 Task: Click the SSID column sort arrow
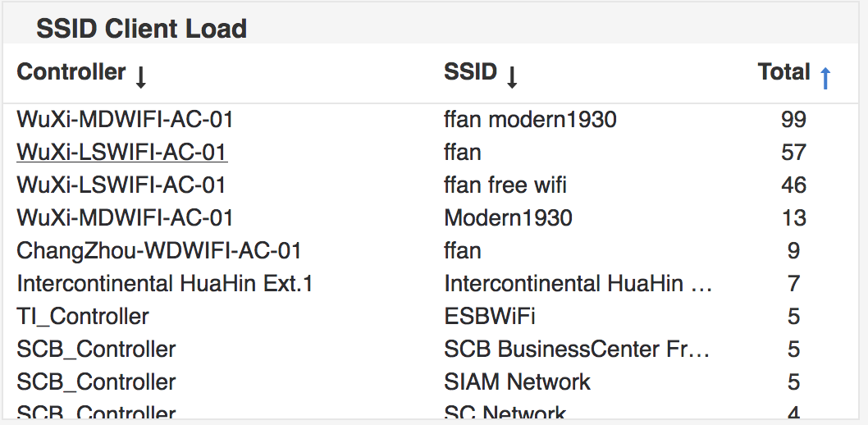tap(512, 77)
